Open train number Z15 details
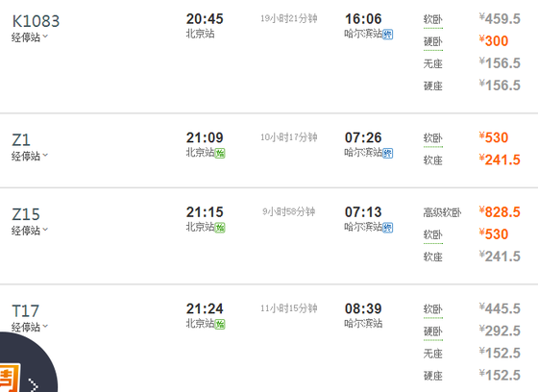This screenshot has width=538, height=392. (26, 214)
